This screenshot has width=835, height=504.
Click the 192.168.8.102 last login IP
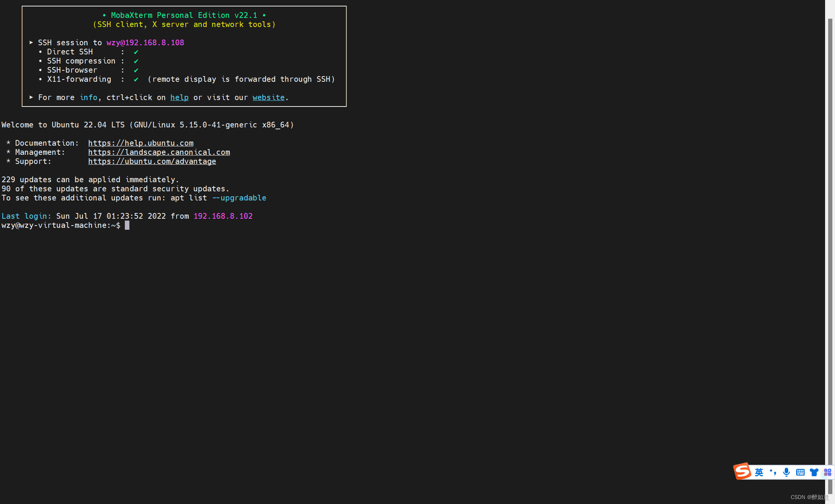tap(223, 216)
